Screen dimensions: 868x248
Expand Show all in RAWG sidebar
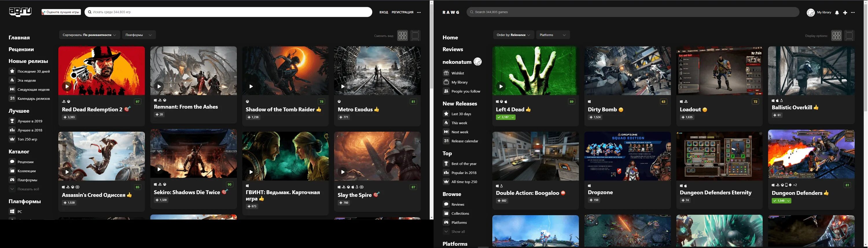[454, 231]
